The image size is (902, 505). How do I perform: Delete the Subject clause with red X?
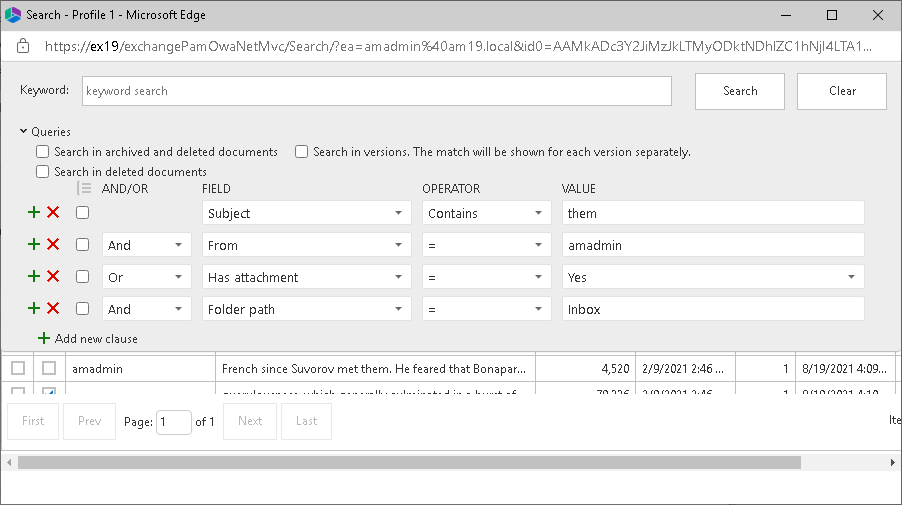pyautogui.click(x=53, y=213)
